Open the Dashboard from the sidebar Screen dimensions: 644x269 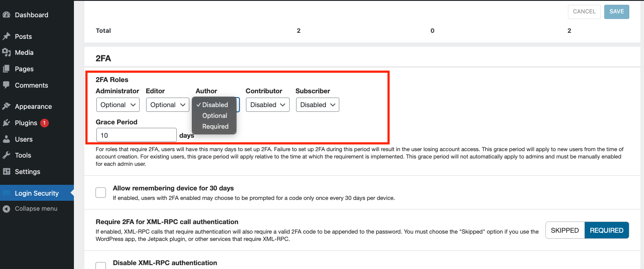(7, 15)
